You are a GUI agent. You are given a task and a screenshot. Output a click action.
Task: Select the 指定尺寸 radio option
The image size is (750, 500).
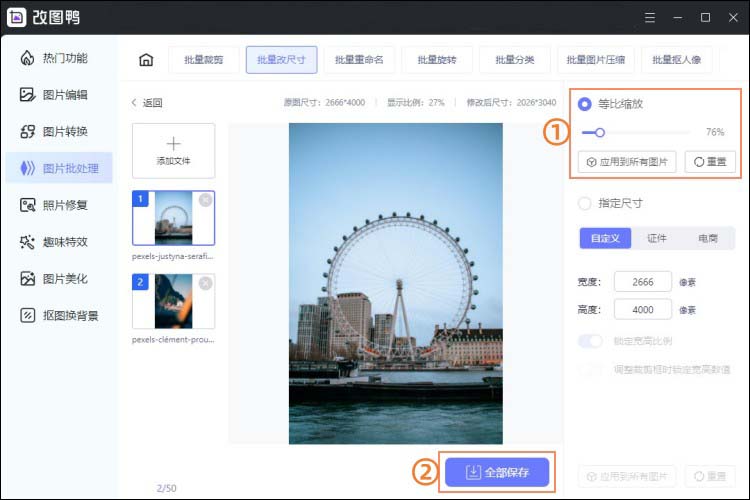pos(585,203)
